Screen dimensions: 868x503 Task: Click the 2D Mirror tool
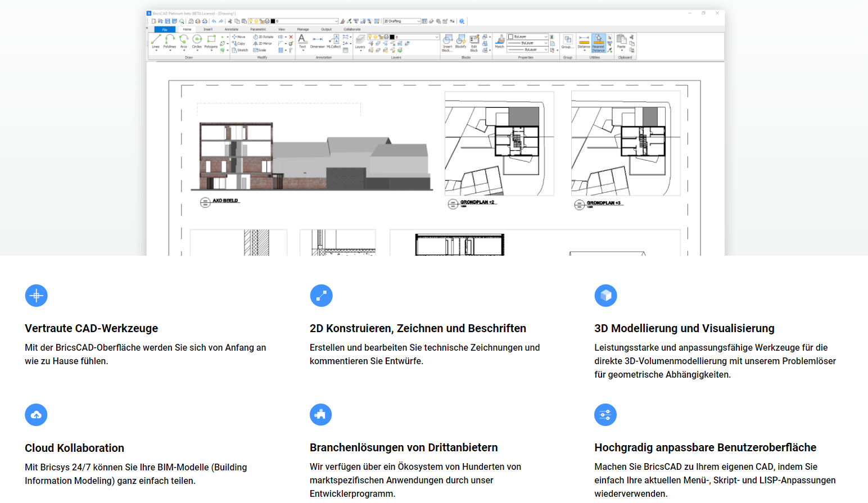pyautogui.click(x=263, y=43)
